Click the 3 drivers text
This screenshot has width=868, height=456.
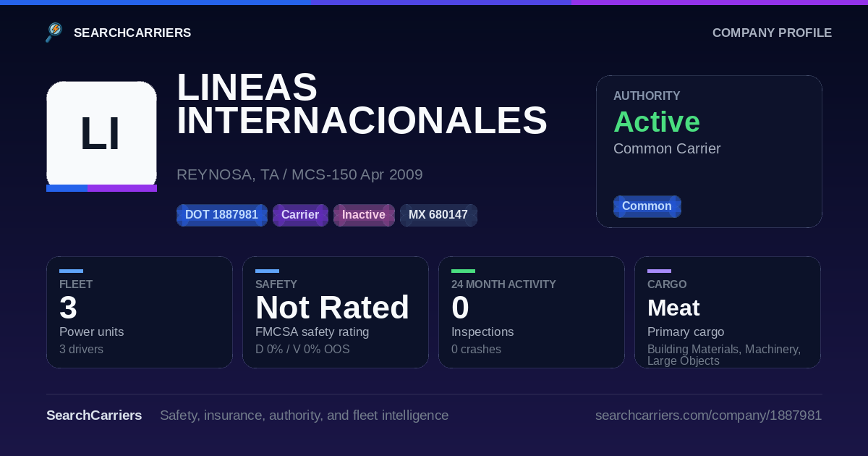pos(81,350)
